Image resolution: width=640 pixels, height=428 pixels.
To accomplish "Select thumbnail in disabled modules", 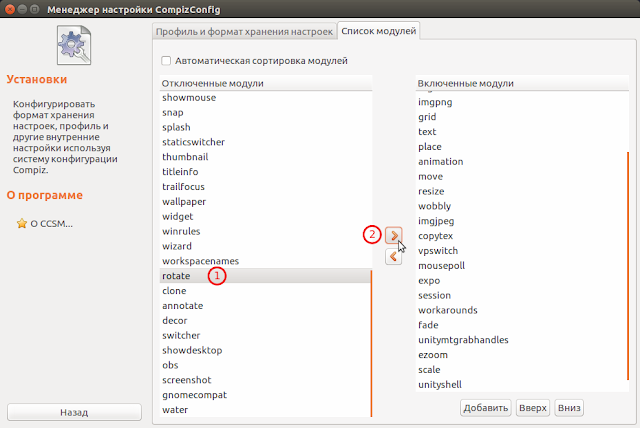I will click(x=265, y=157).
